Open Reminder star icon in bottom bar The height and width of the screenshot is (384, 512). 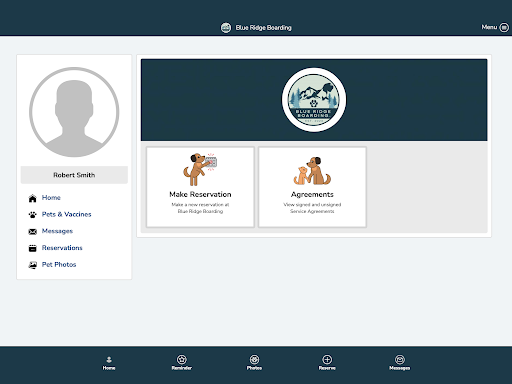click(181, 359)
